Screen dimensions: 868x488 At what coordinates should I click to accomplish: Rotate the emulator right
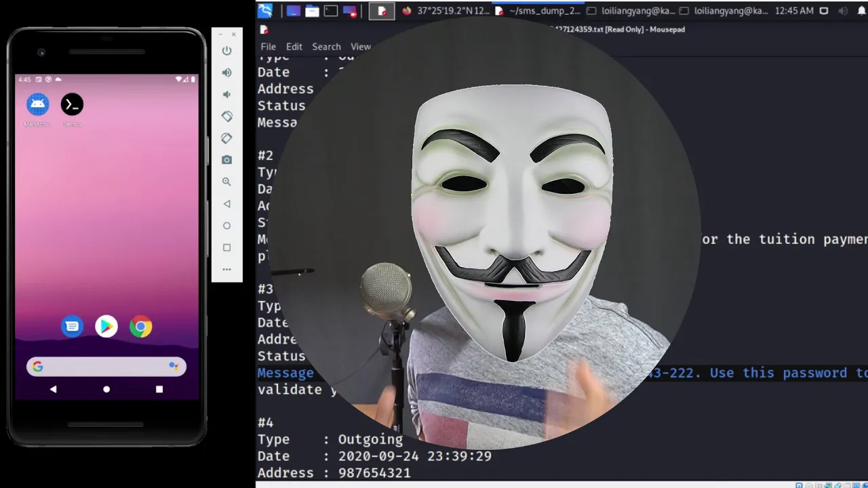coord(226,138)
